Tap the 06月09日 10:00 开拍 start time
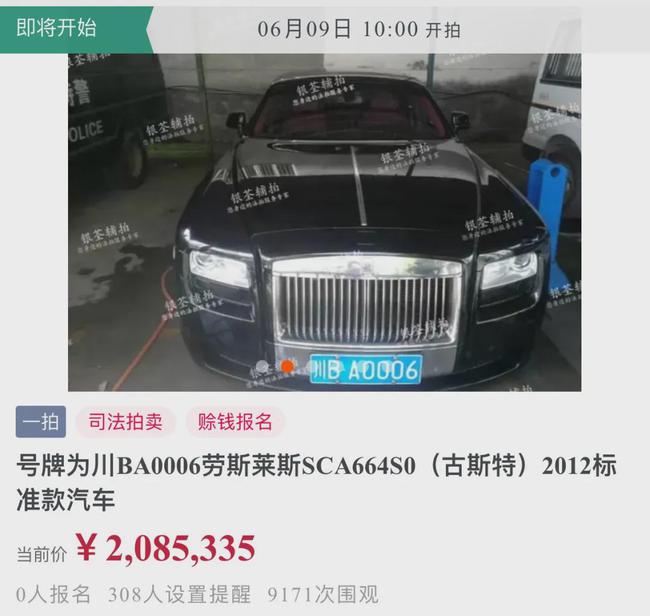650x616 pixels. pos(359,29)
